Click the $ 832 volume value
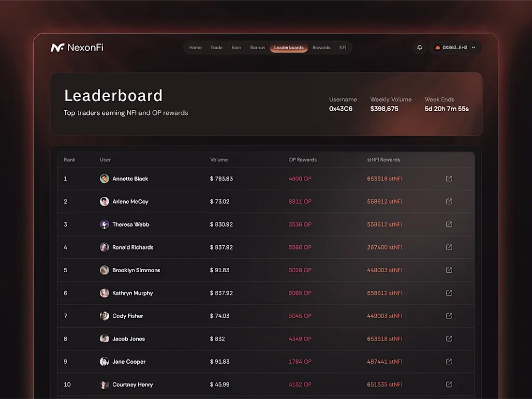The image size is (532, 399). [217, 339]
